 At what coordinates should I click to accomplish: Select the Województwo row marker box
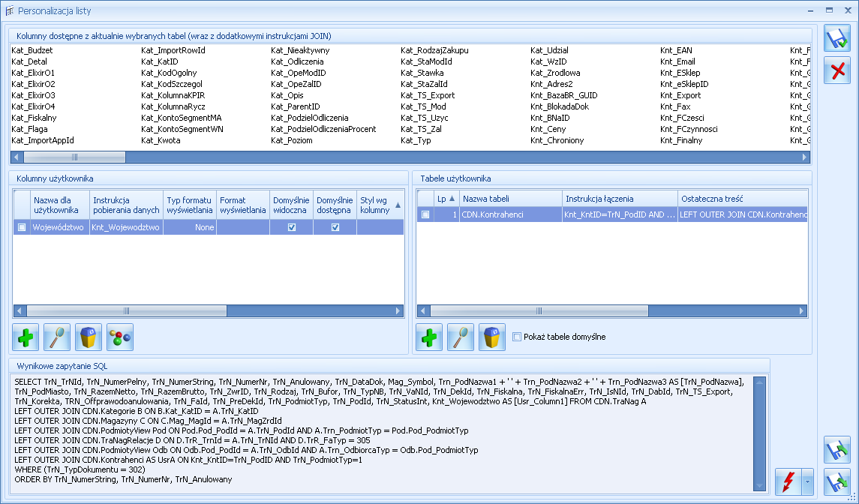[22, 227]
